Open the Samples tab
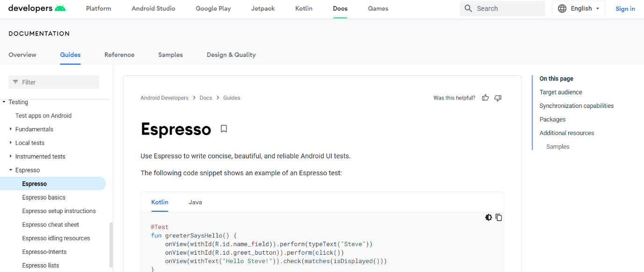The height and width of the screenshot is (272, 644). point(170,55)
